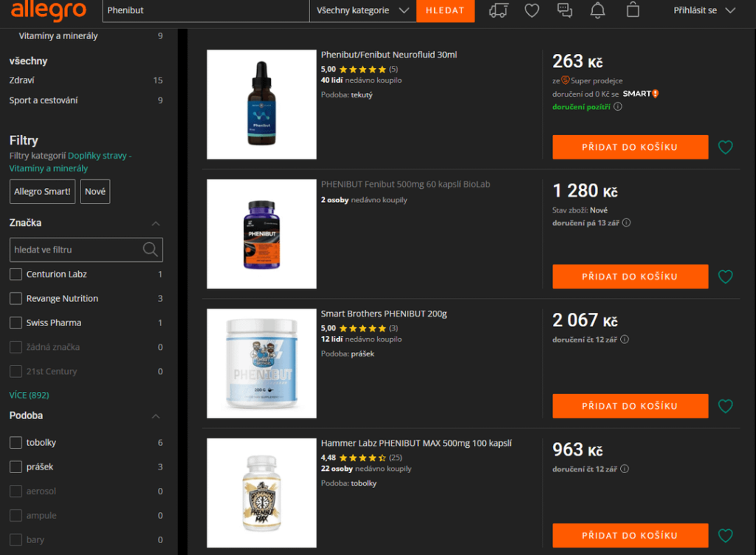The image size is (756, 555).
Task: Expand the Přihlásit se account menu
Action: click(704, 10)
